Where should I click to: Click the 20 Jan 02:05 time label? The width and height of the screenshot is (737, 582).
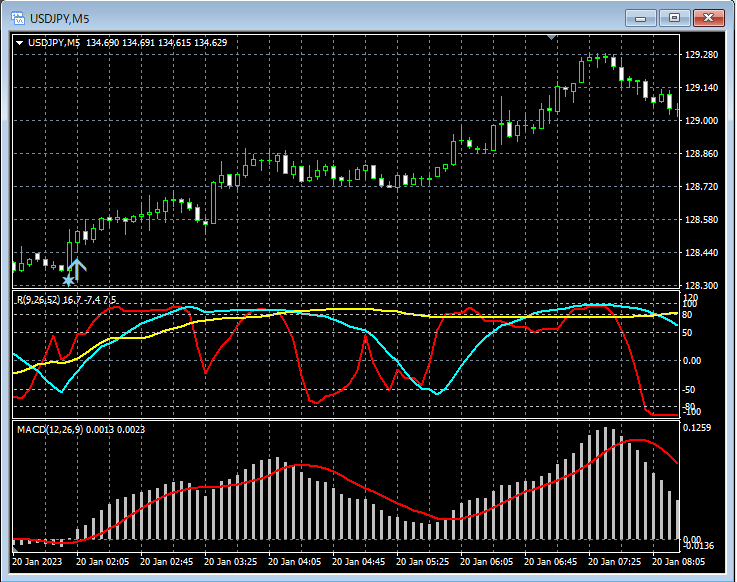pos(102,562)
